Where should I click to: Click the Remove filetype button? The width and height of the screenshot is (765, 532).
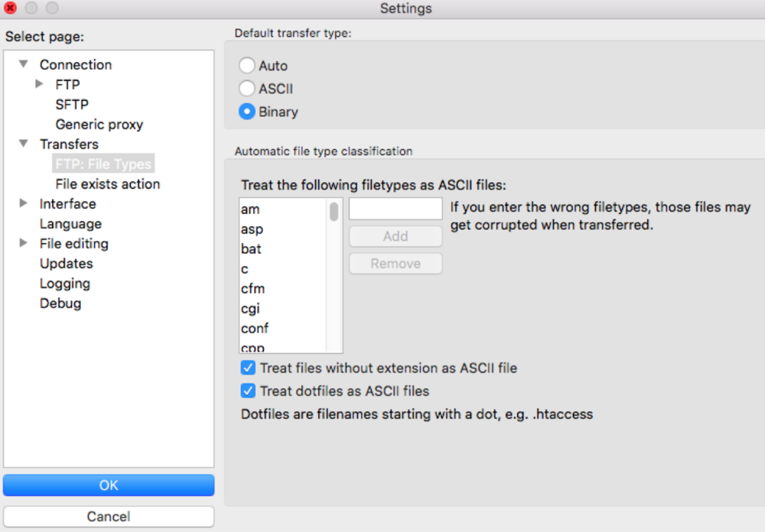tap(396, 264)
